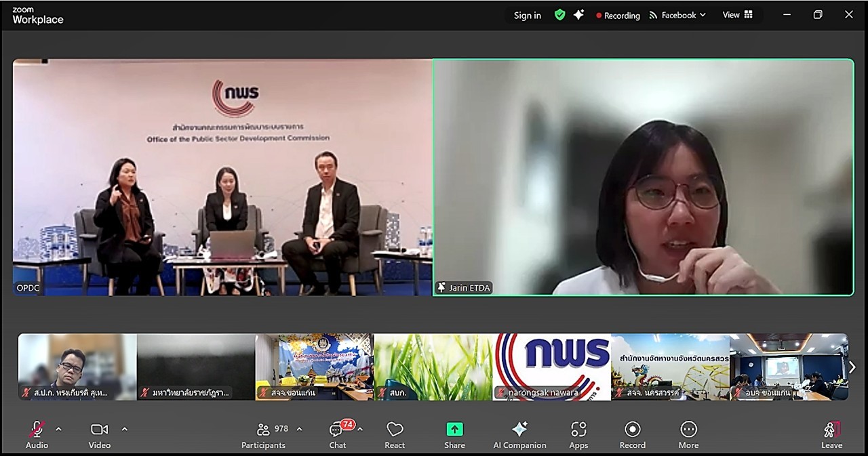Select the ส.ป.ก. ทรงเกียรติ participant thumbnail
Screen dimensions: 868x456
77,367
